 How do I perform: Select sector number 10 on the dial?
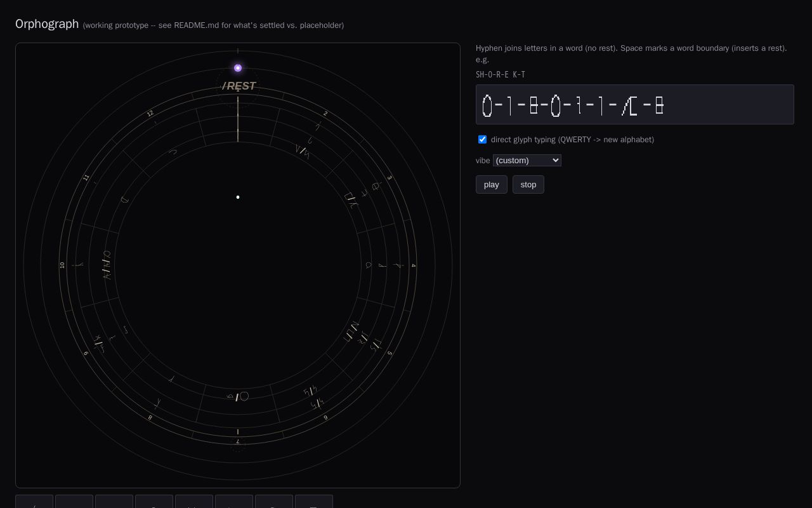(x=62, y=265)
